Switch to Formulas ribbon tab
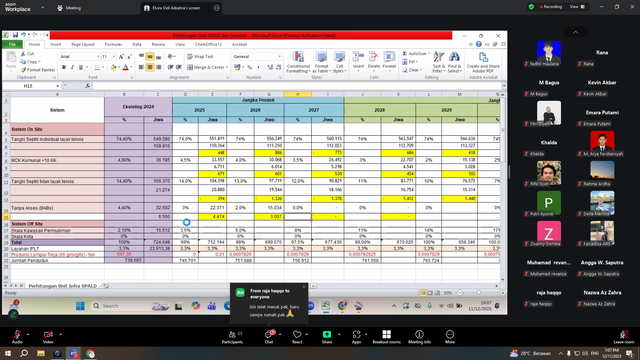 pyautogui.click(x=113, y=44)
